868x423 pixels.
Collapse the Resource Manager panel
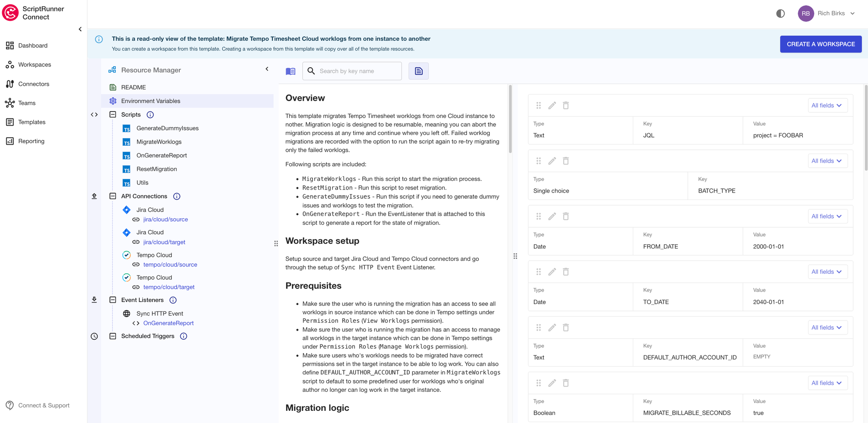(x=267, y=69)
